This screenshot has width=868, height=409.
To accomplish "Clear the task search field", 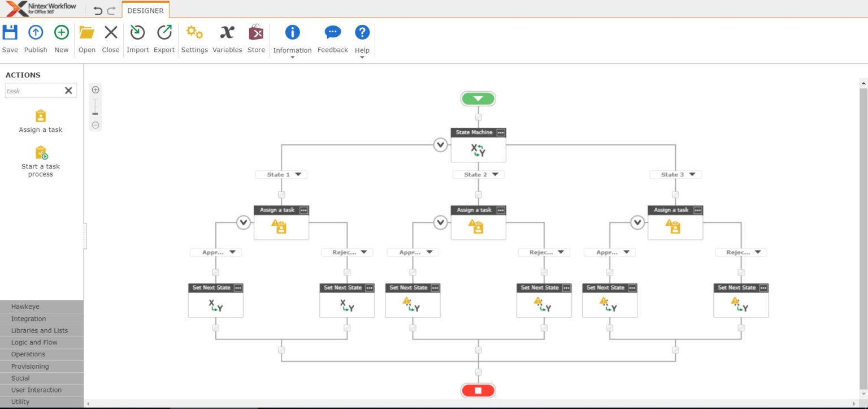I will [x=68, y=91].
